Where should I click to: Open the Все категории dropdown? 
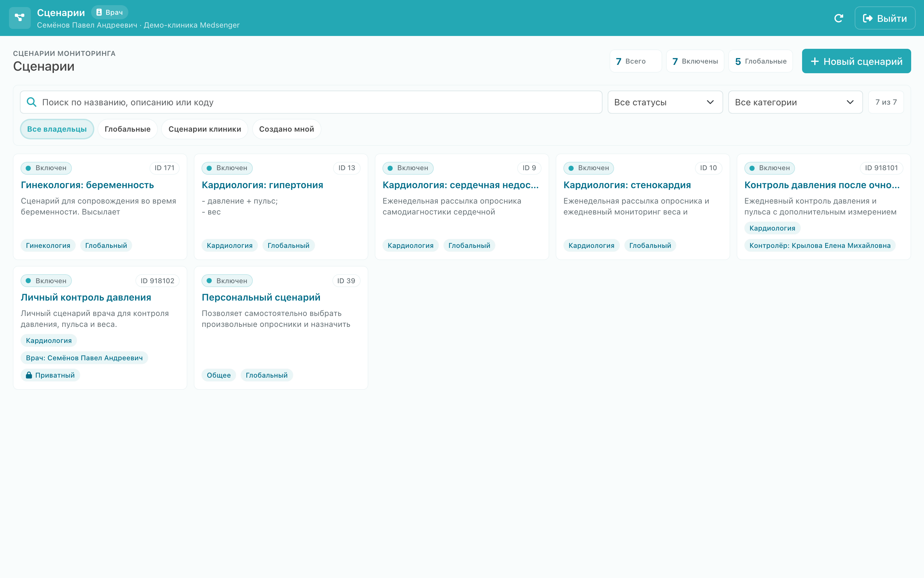(x=795, y=102)
